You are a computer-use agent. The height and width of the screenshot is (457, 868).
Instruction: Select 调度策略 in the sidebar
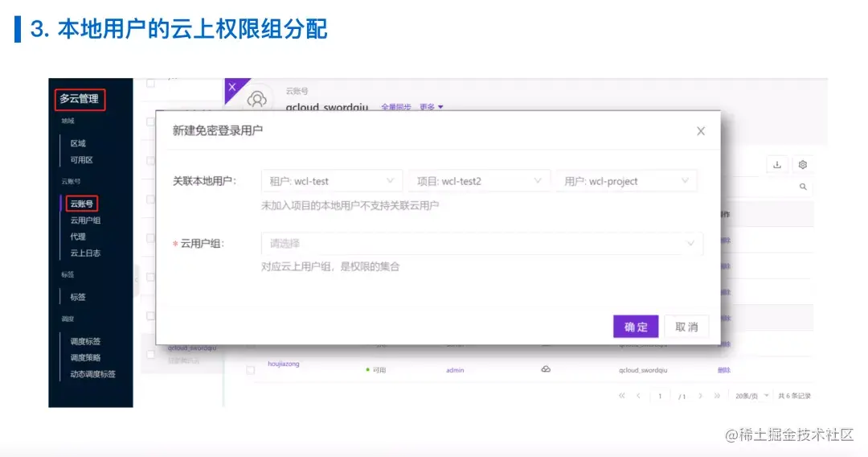(85, 358)
